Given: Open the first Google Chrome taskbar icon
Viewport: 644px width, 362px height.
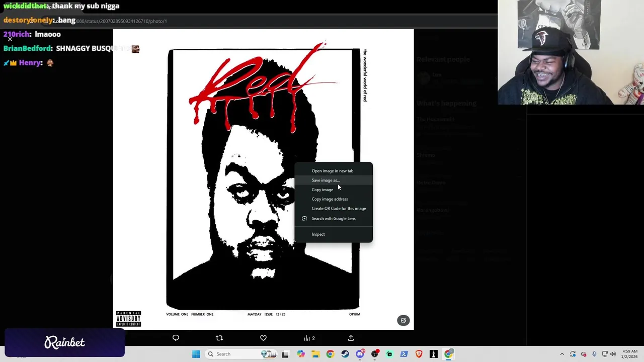Looking at the screenshot, I should [330, 354].
